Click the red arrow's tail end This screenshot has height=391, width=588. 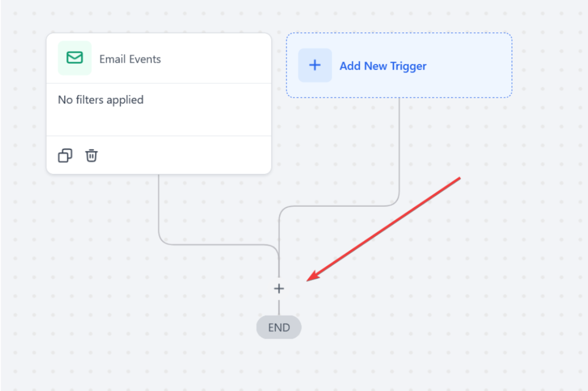pyautogui.click(x=459, y=179)
